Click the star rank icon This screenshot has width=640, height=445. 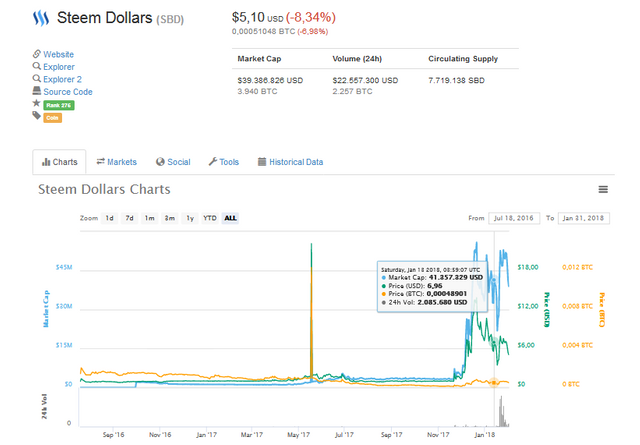coord(37,103)
